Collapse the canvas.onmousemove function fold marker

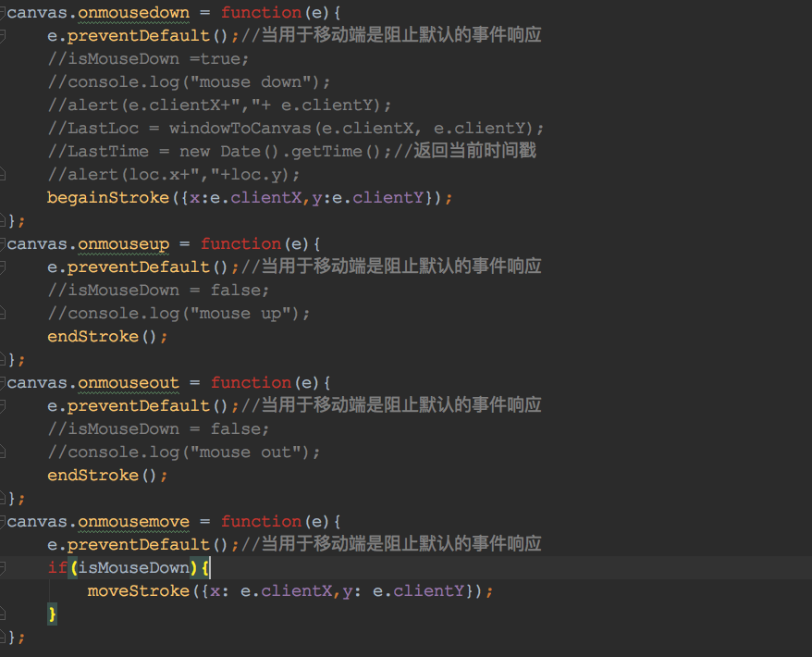tap(2, 521)
